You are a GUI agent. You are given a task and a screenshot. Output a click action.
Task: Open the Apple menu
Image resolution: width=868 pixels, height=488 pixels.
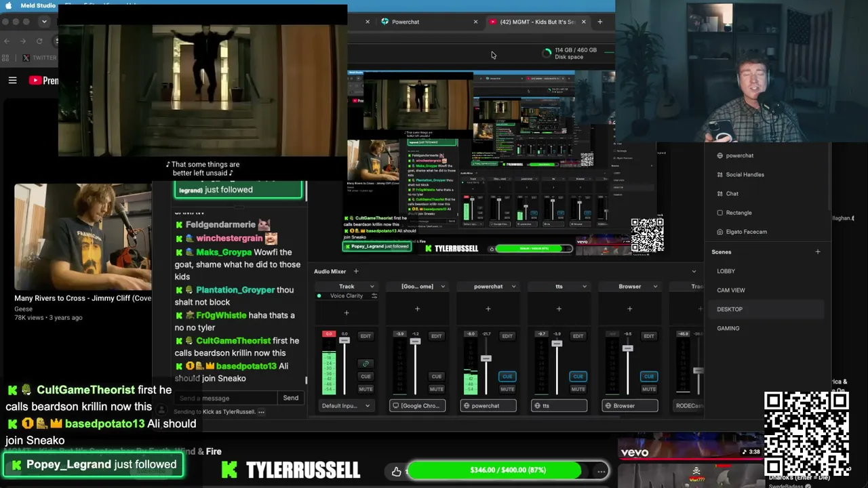coord(9,5)
